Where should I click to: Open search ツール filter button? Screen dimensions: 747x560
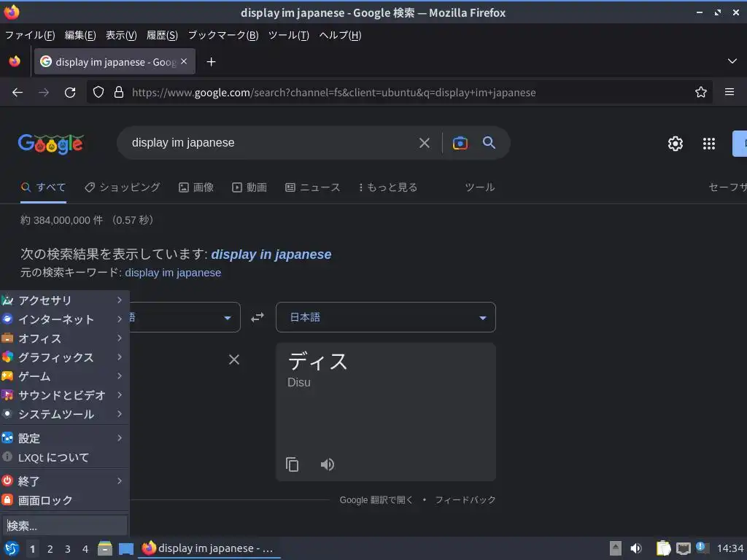[480, 187]
